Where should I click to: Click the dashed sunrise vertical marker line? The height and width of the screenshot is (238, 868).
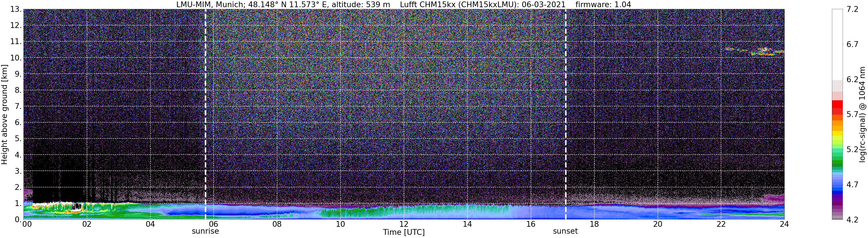click(x=206, y=114)
